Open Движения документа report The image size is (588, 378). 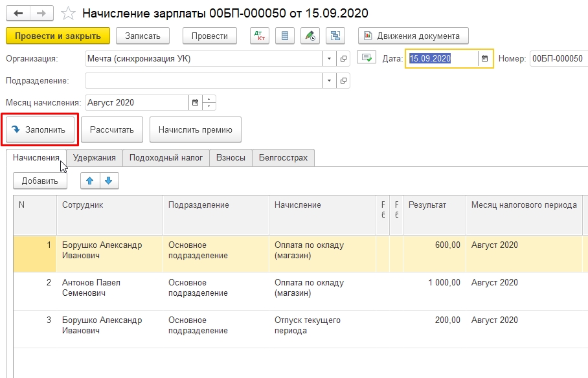click(413, 36)
